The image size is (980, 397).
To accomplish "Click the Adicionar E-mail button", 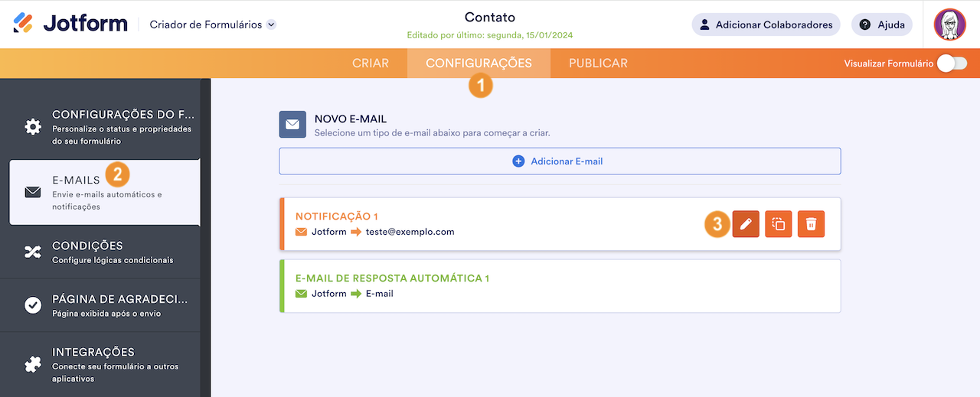I will [560, 161].
